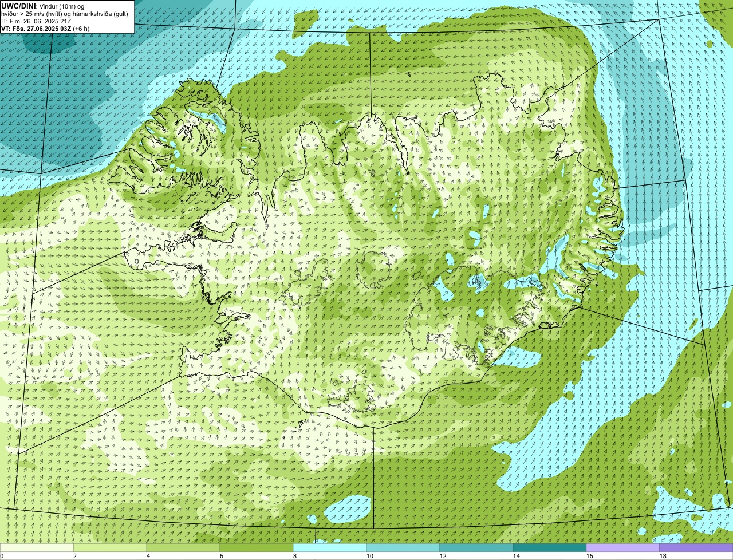Screen dimensions: 733x560
Task: Click the dark green 6–8 m/s legend swatch
Action: point(257,548)
